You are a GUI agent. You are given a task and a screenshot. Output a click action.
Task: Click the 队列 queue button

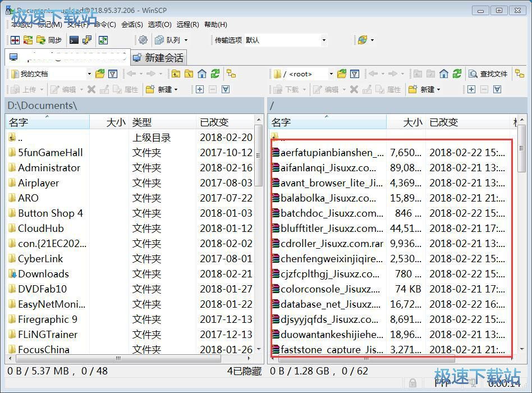coord(167,40)
